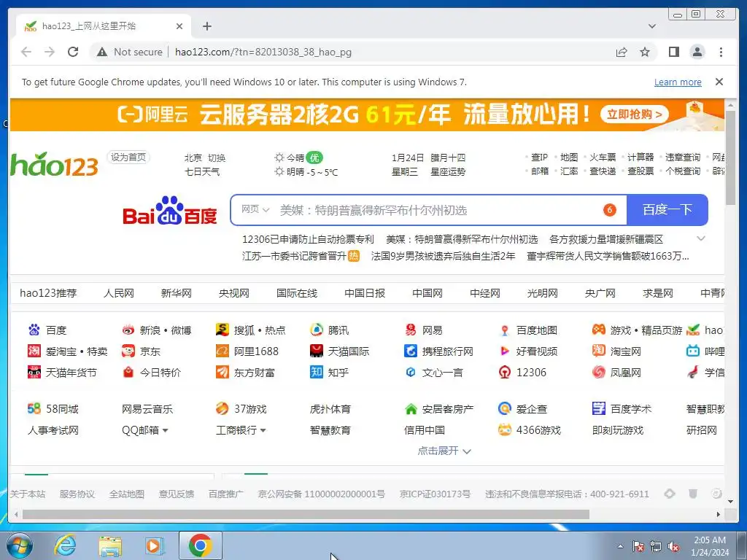Viewport: 747px width, 560px height.
Task: Open 12306 railway icon link
Action: coord(505,372)
